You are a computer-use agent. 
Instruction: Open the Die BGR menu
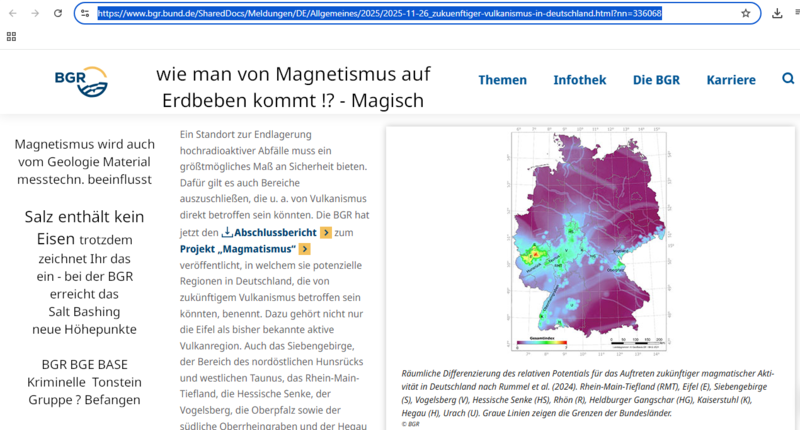click(x=656, y=80)
